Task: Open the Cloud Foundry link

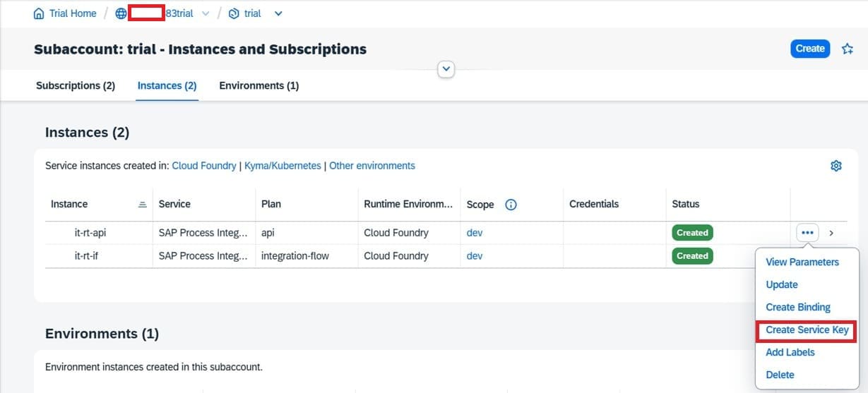Action: 204,166
